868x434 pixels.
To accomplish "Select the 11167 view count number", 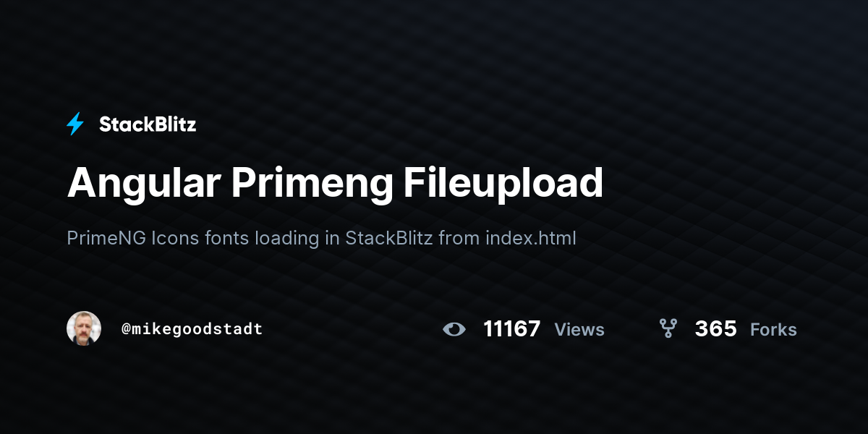I will pyautogui.click(x=512, y=329).
